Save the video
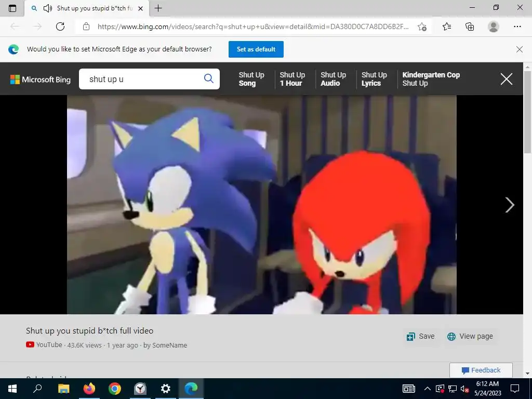 coord(421,336)
